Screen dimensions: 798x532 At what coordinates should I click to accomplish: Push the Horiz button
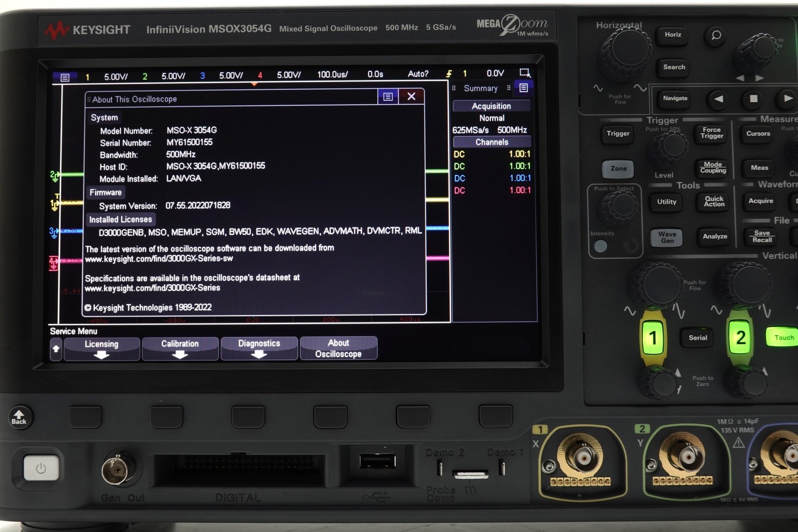(673, 35)
